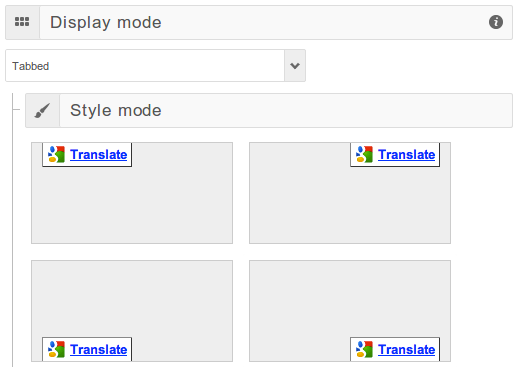
Task: Select the bottom-left tab position preview box
Action: tap(132, 311)
